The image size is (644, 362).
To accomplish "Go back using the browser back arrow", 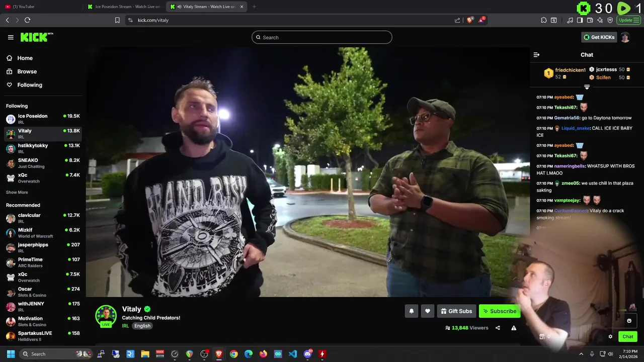I will tap(7, 20).
